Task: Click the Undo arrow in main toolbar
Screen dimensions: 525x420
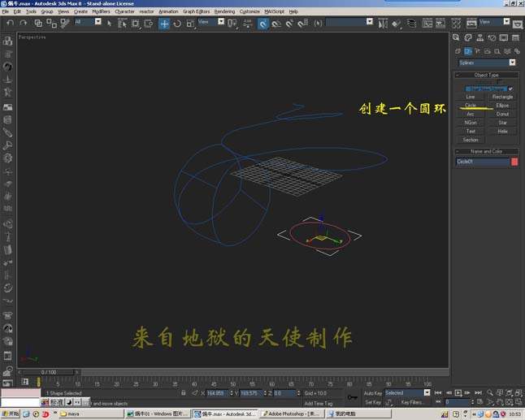Action: tap(10, 23)
